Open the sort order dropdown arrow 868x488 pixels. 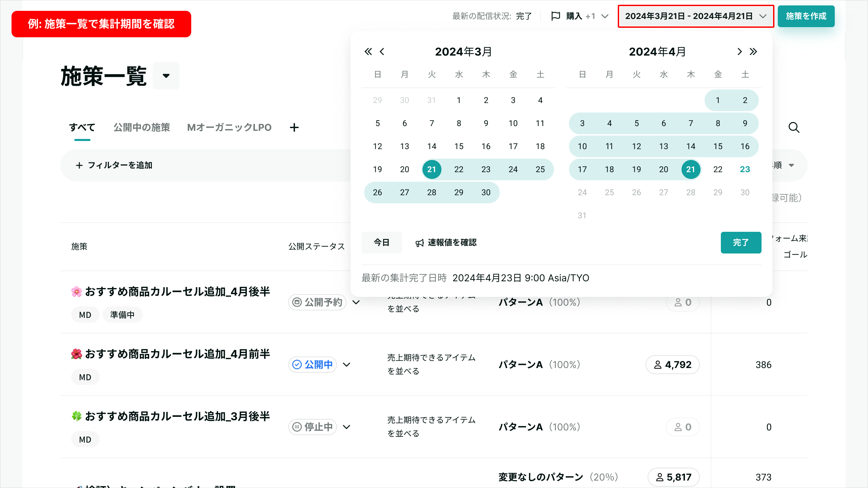(x=791, y=165)
